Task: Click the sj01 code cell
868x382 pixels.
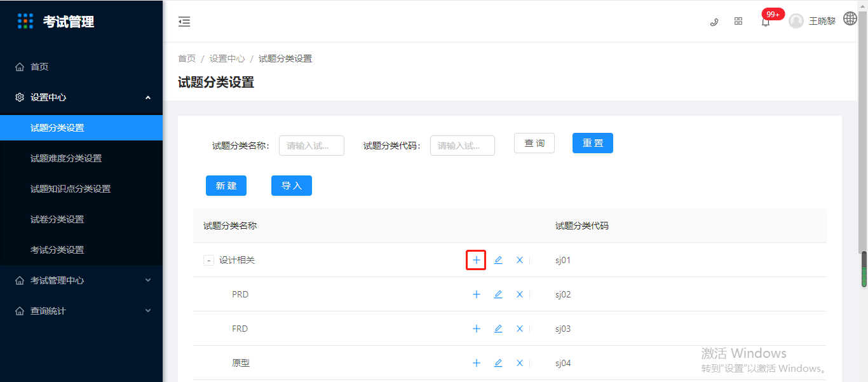Action: point(563,260)
